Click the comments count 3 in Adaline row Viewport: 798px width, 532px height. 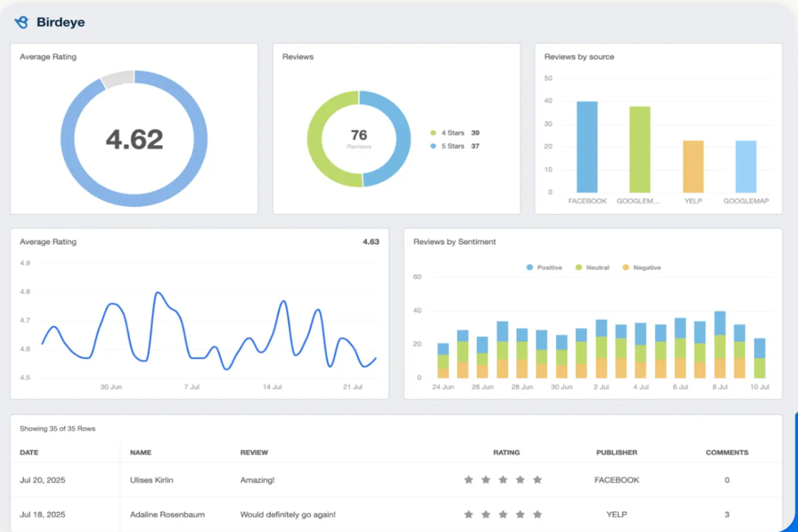click(x=727, y=514)
